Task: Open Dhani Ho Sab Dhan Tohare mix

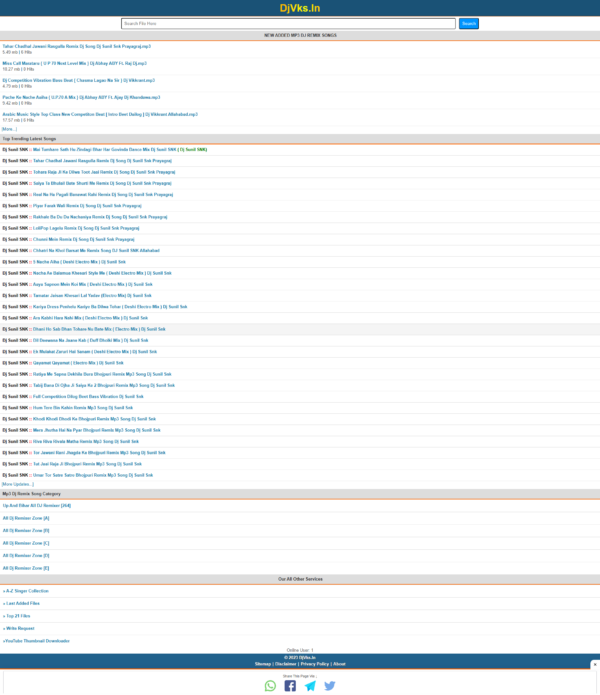Action: 99,329
